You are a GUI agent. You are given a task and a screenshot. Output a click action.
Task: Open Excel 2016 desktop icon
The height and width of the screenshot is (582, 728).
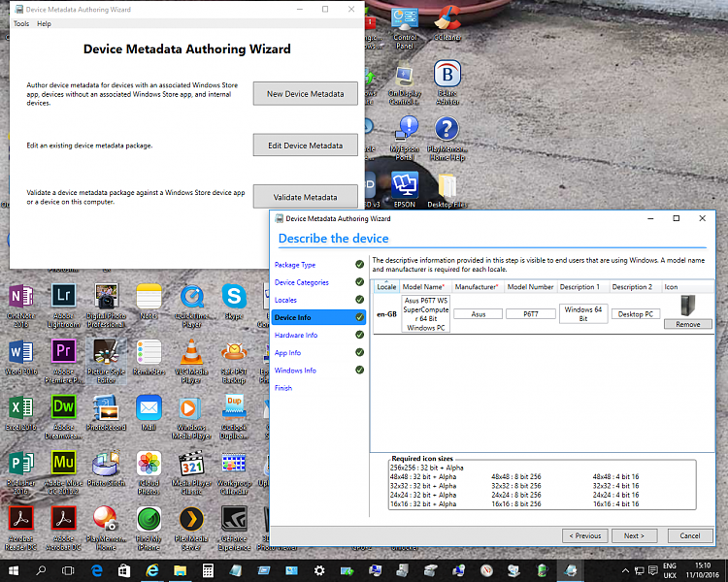tap(21, 412)
